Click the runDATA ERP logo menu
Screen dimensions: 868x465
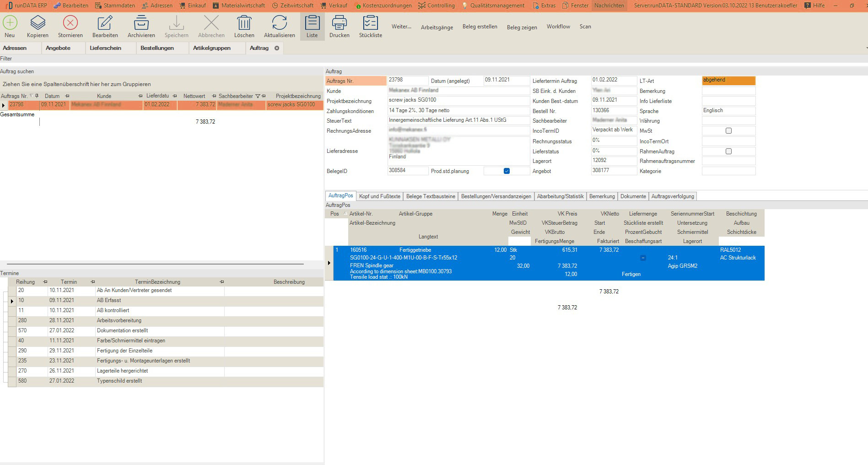point(27,5)
